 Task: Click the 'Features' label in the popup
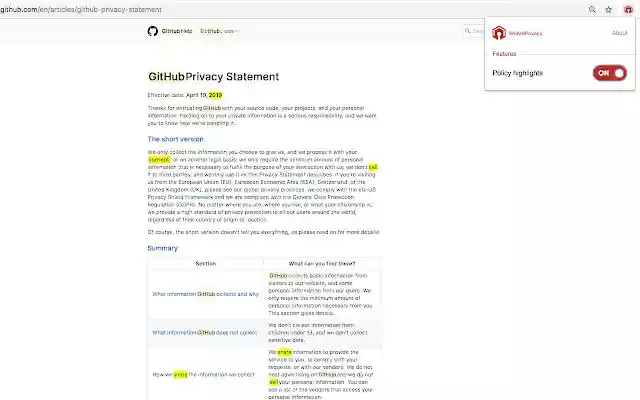(x=504, y=54)
